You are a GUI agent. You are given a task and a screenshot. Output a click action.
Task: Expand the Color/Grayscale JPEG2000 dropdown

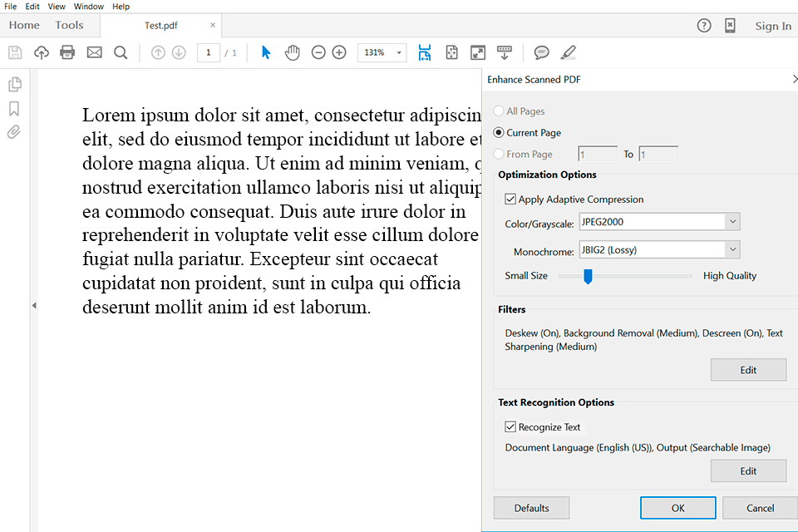(731, 222)
